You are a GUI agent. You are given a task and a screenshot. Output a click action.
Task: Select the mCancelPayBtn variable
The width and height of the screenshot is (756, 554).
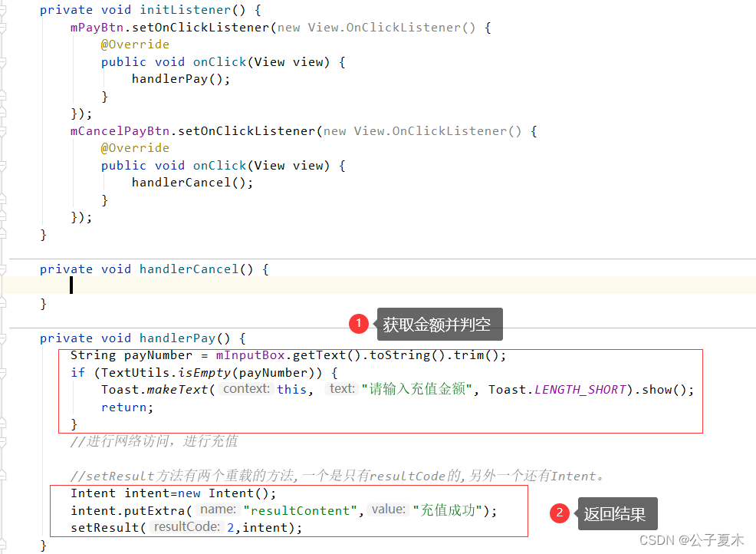[x=120, y=130]
